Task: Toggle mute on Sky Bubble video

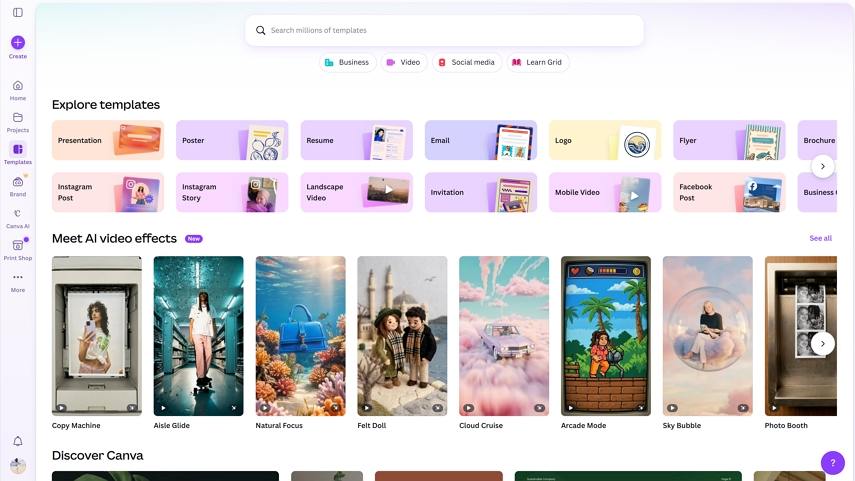Action: [x=743, y=408]
